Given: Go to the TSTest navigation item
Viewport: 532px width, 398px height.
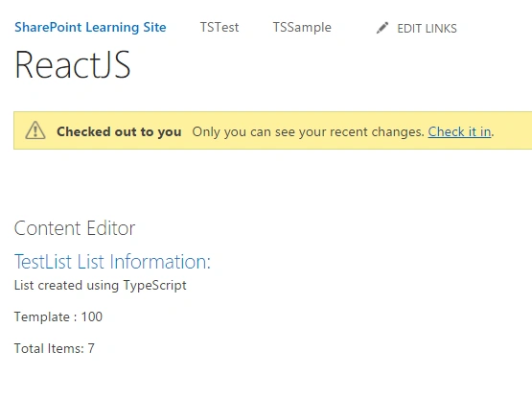Looking at the screenshot, I should pyautogui.click(x=220, y=27).
